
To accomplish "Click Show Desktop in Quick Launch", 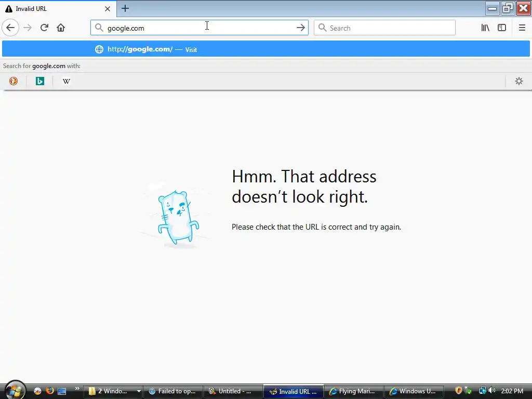I will 62,391.
